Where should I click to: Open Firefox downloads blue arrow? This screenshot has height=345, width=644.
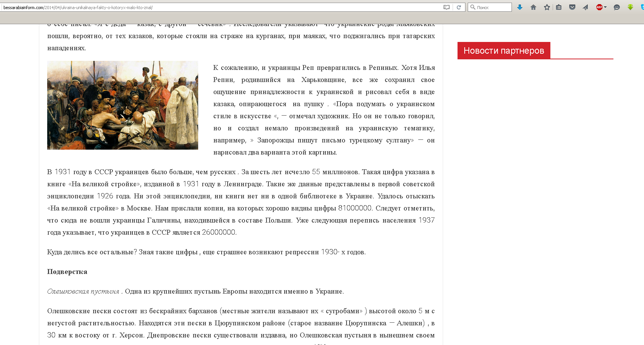click(x=520, y=7)
